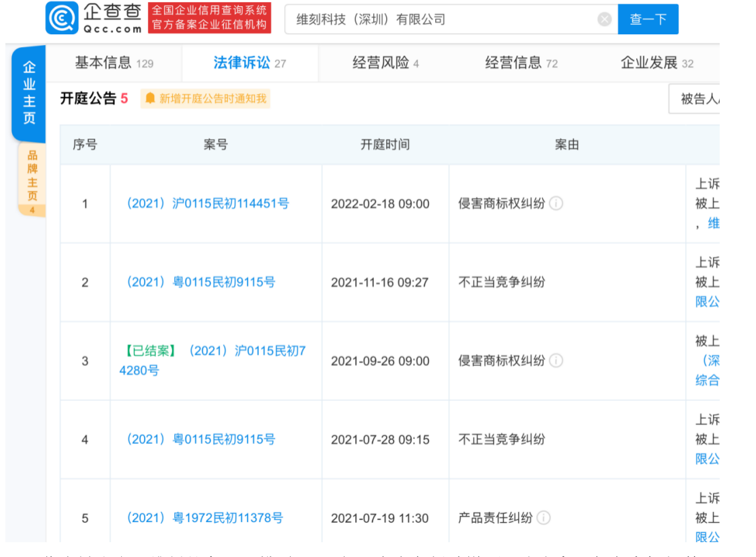This screenshot has height=557, width=756.
Task: Click the 序号 column header
Action: [x=85, y=144]
